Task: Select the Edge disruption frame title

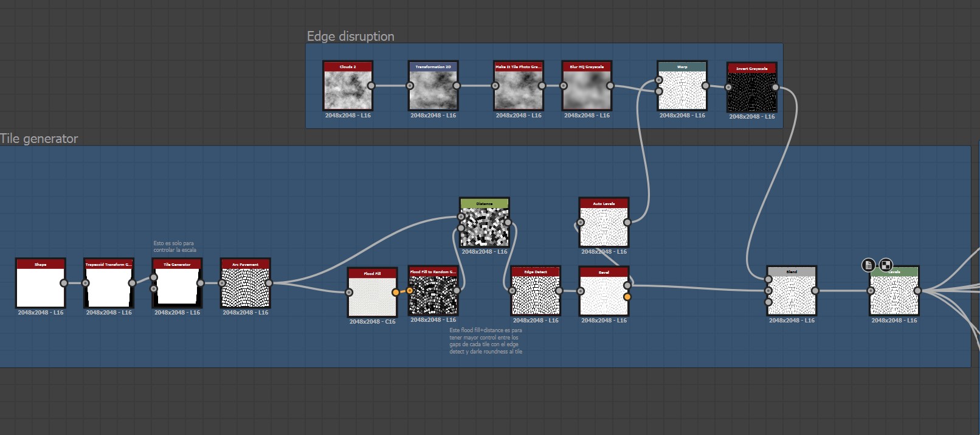Action: pos(350,37)
